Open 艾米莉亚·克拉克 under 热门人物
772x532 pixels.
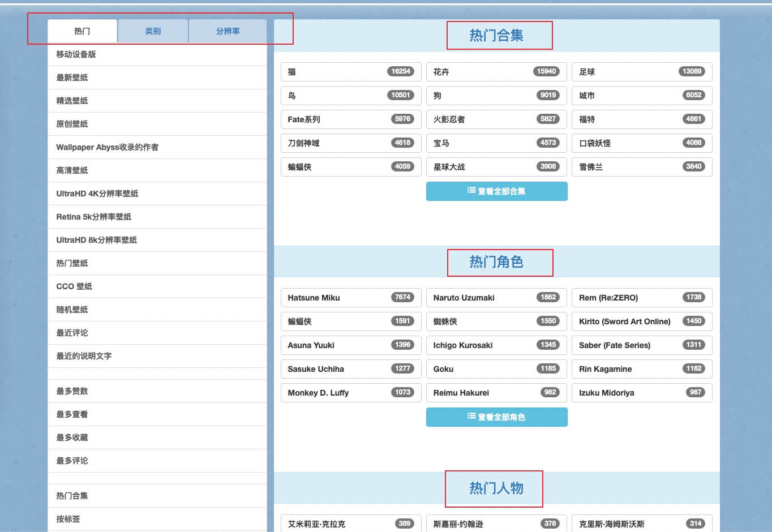[351, 524]
